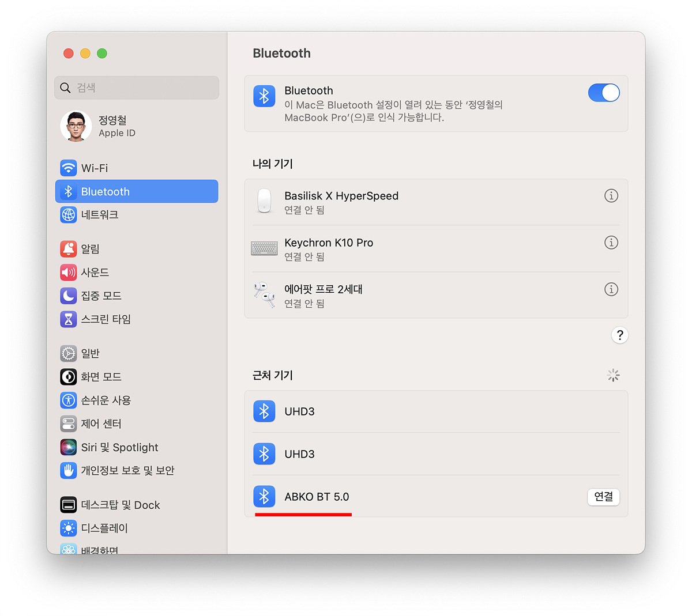Select the Basilisk X HyperSpeed mouse icon
The height and width of the screenshot is (616, 692).
coord(264,201)
